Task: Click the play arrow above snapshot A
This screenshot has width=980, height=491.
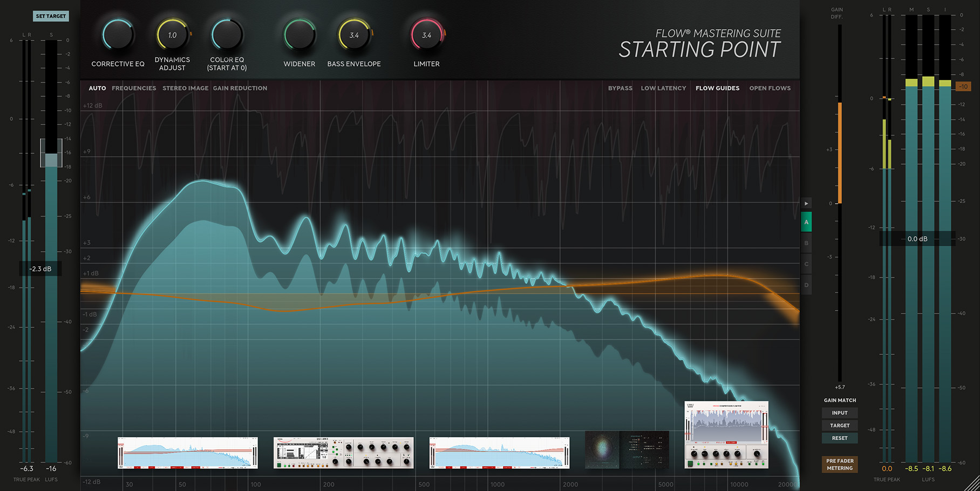Action: coord(806,204)
